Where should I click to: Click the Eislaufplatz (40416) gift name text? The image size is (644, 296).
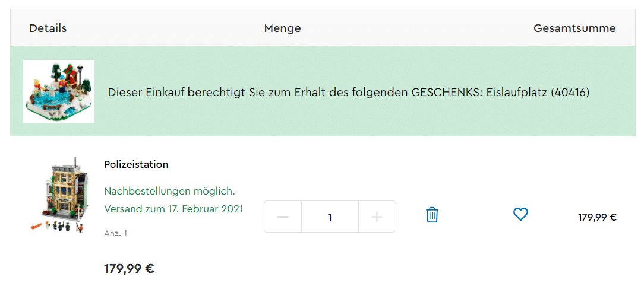[x=538, y=93]
